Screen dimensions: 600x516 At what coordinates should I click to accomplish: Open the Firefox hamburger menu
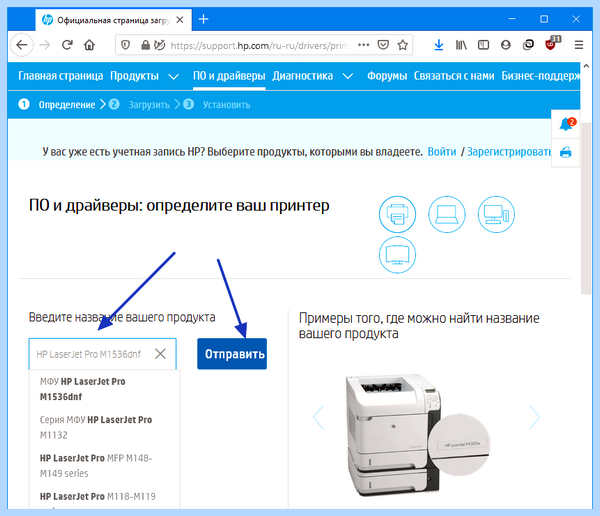(579, 45)
